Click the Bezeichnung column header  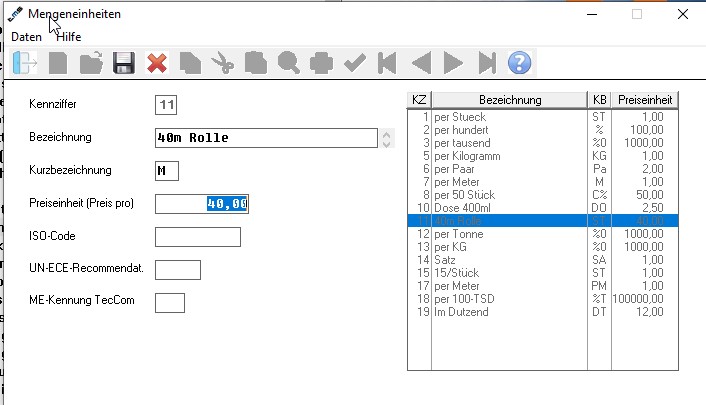coord(510,100)
